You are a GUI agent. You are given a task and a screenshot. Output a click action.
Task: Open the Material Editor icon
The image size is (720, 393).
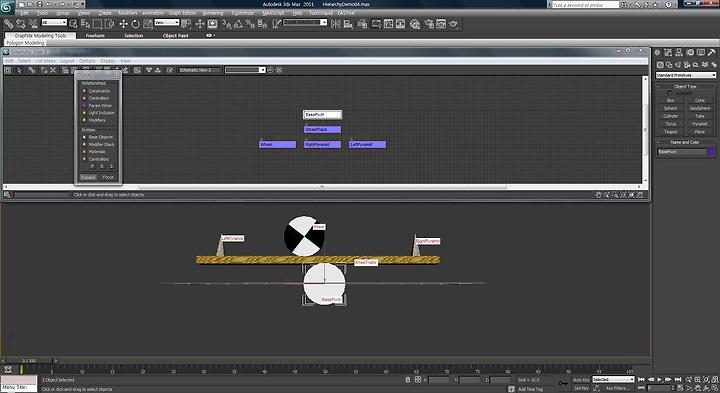pos(415,23)
